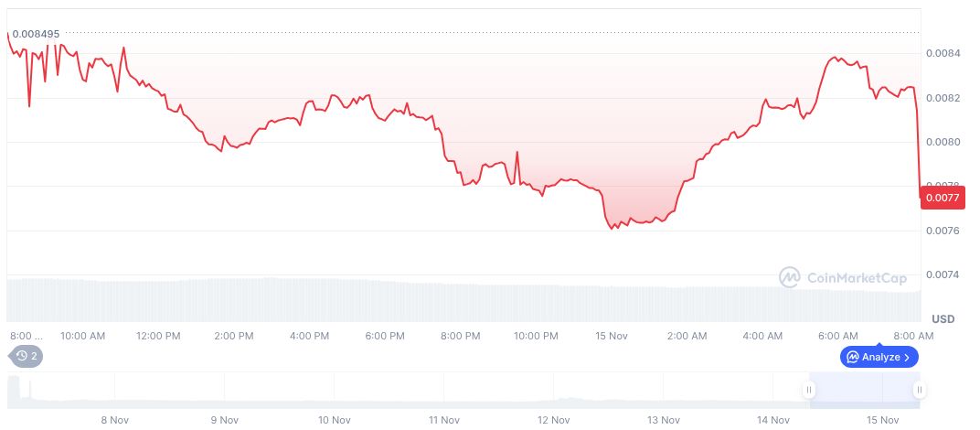Click the selected range window in the navigator

click(x=864, y=390)
